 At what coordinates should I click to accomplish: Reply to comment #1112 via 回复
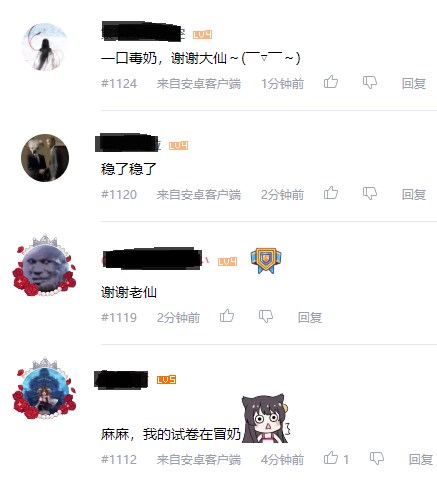tap(421, 460)
